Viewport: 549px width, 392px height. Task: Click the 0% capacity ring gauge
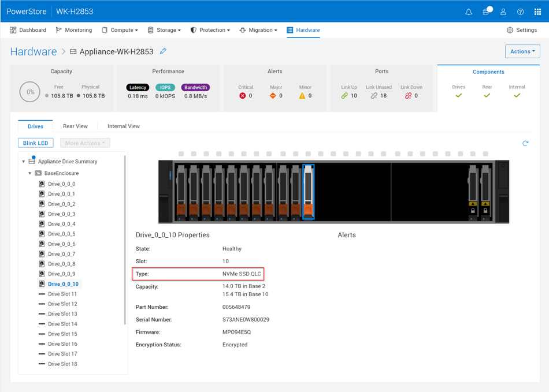[29, 91]
